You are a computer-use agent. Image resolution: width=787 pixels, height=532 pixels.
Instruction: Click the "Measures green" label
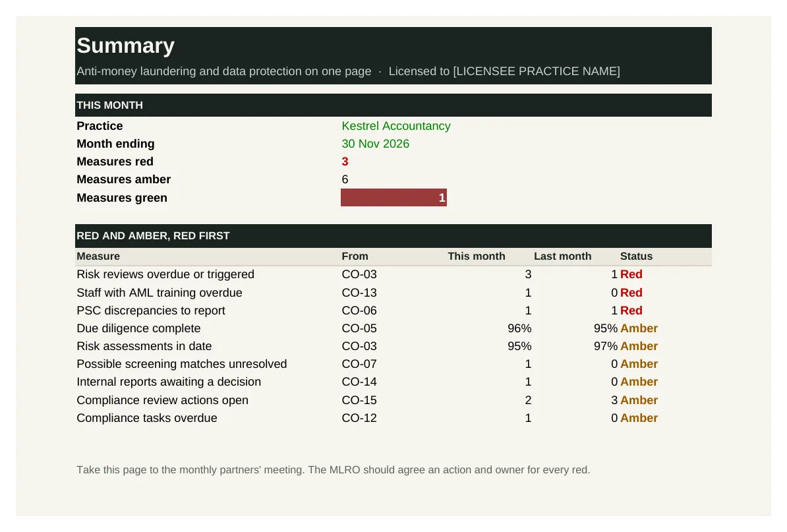point(122,198)
